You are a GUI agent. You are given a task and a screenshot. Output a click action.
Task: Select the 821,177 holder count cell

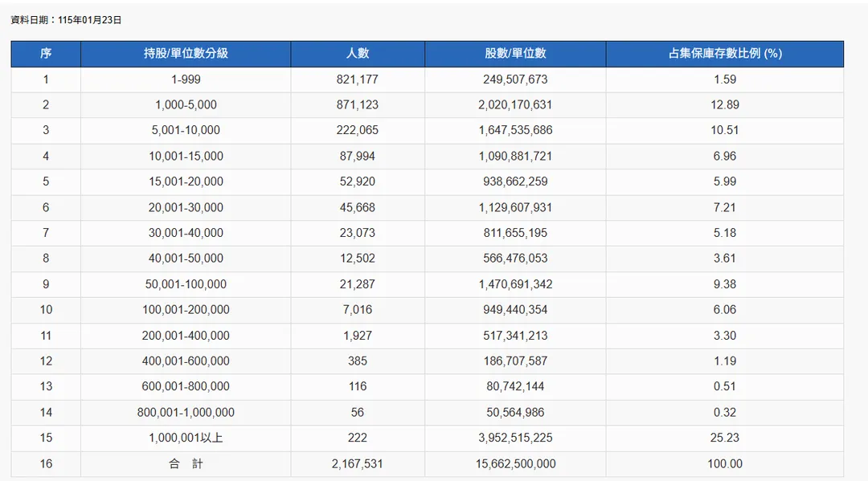click(358, 79)
